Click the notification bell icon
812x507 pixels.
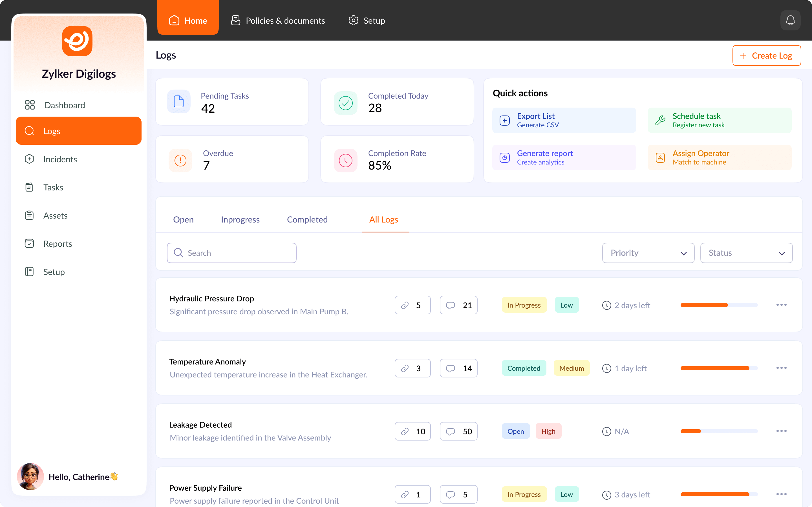point(790,21)
